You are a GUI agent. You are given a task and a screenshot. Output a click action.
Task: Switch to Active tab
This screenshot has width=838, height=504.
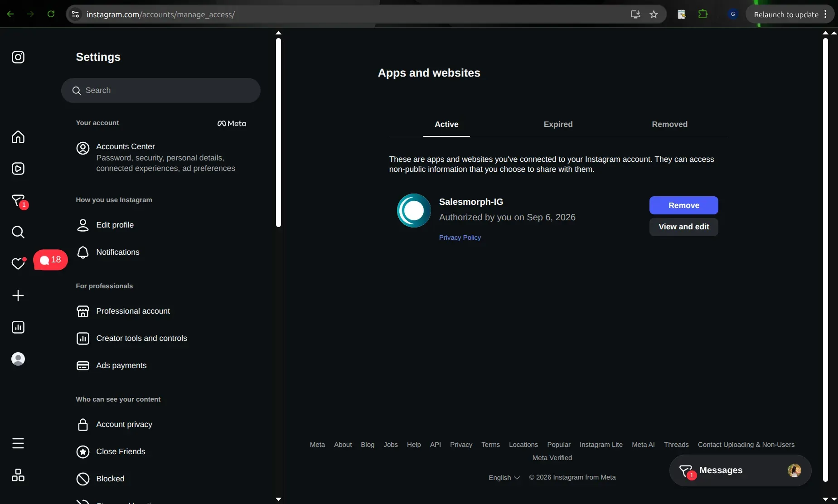click(x=446, y=124)
